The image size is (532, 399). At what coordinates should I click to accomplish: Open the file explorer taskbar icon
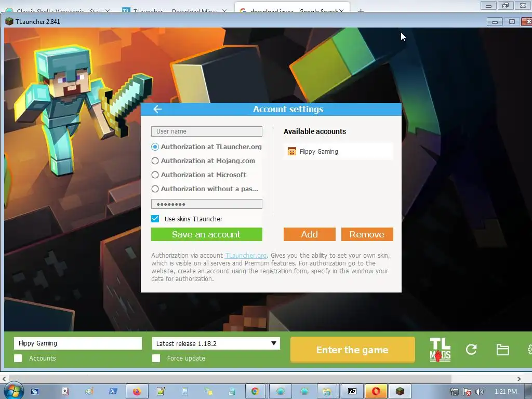point(327,392)
